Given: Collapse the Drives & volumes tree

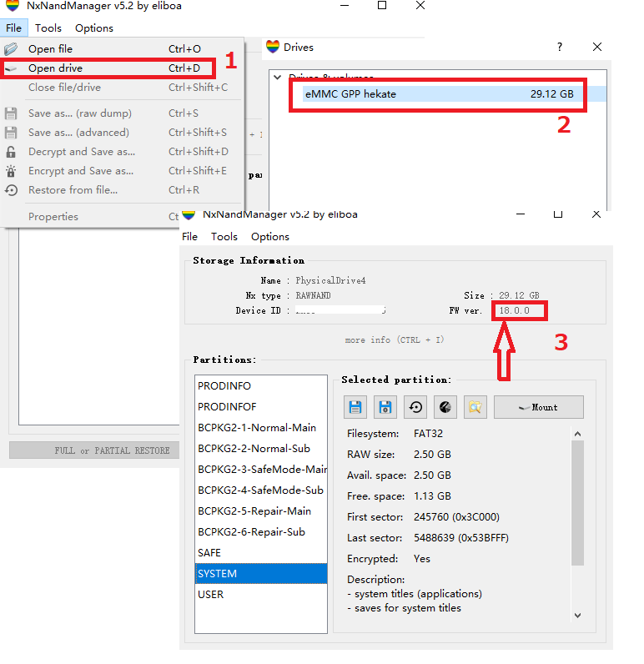Looking at the screenshot, I should [x=278, y=77].
